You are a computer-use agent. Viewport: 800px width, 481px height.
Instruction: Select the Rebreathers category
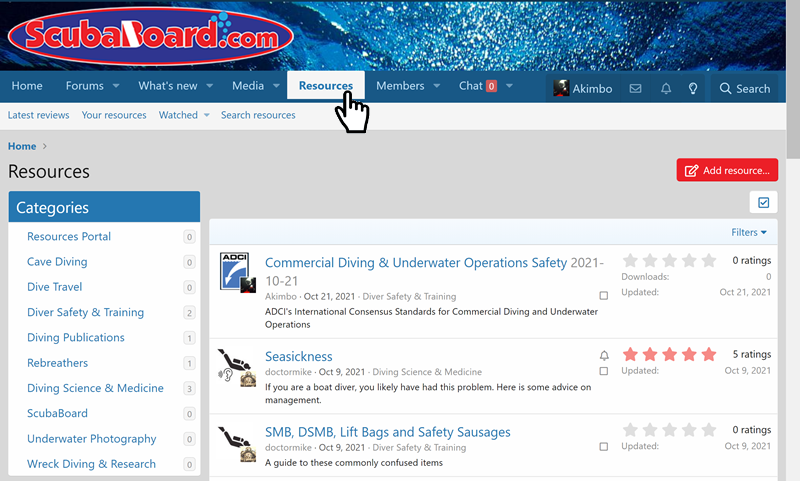click(58, 363)
